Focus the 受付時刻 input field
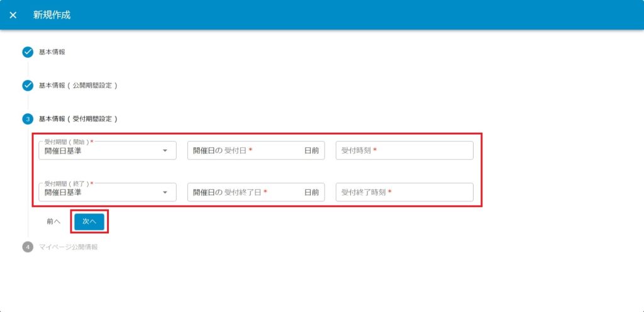 click(404, 151)
